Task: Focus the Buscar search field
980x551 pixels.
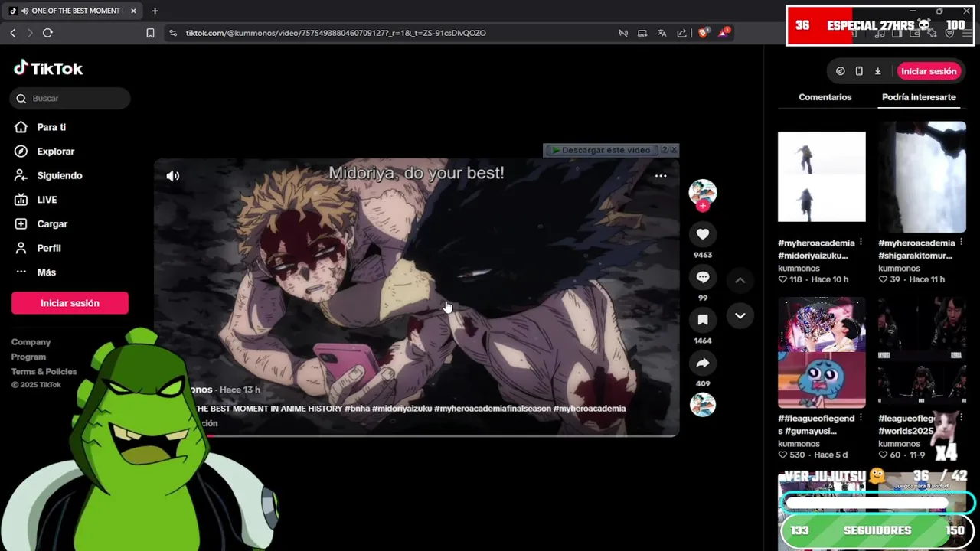Action: pyautogui.click(x=70, y=98)
